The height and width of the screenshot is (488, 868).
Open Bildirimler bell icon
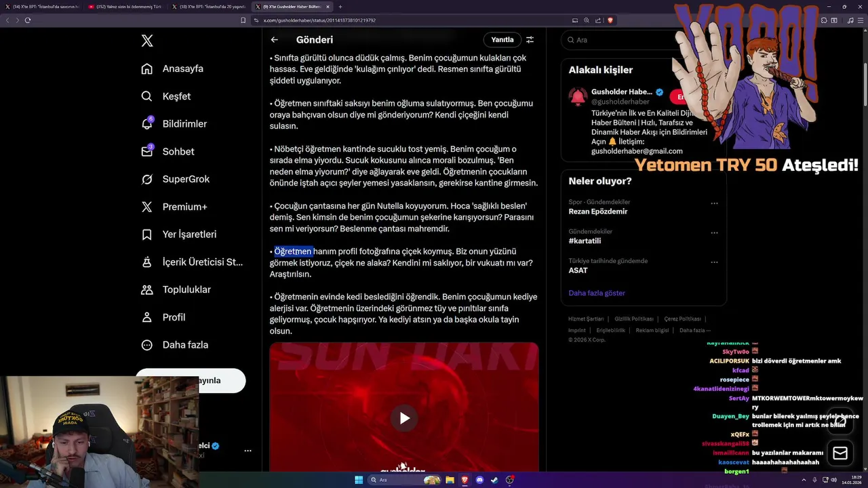147,123
